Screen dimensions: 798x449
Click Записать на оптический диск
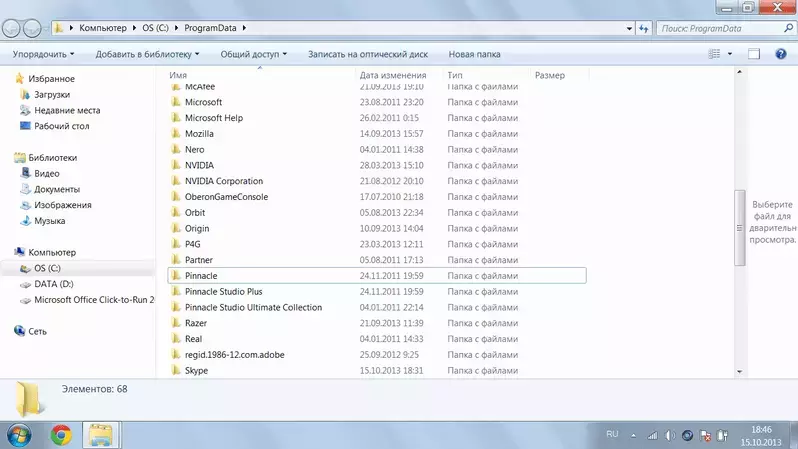coord(367,54)
